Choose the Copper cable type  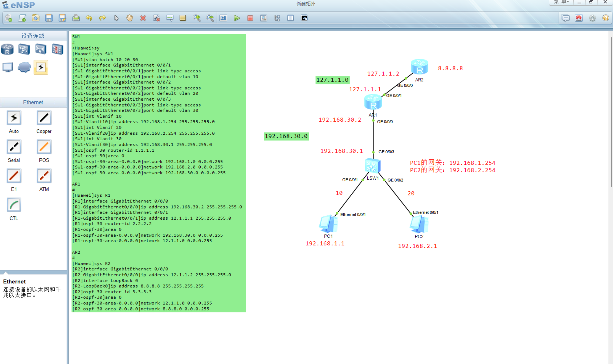coord(44,118)
